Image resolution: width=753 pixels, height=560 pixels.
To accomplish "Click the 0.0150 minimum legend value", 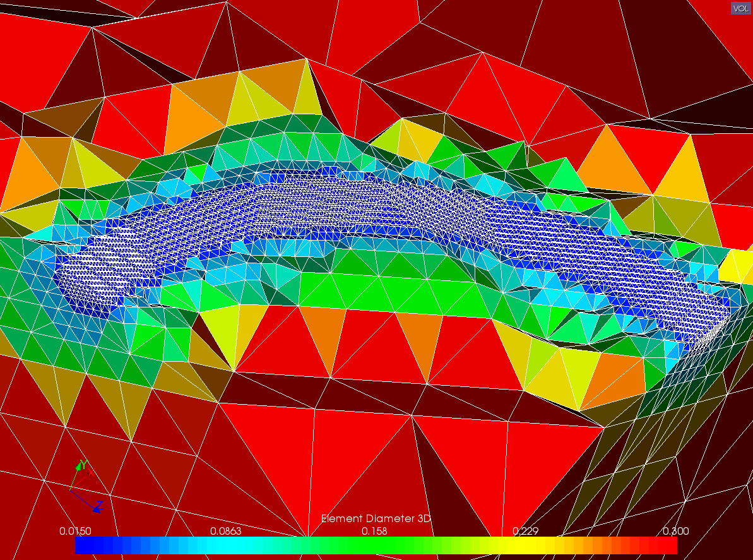I will coord(75,531).
